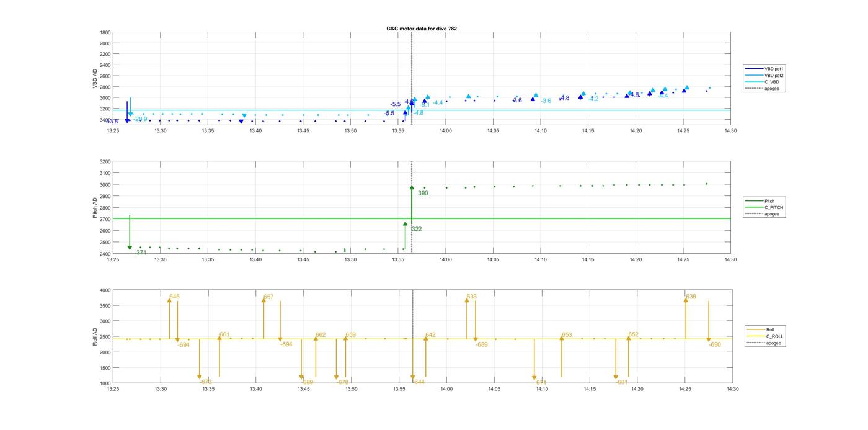Screen dimensions: 868x430
Task: Click the 14:00 tick on Pitch x-axis
Action: 445,259
